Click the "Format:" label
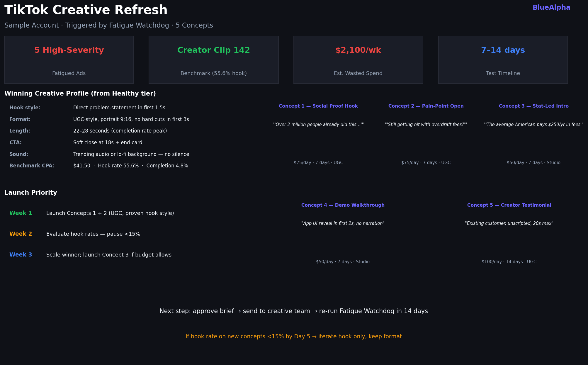588x365 pixels. pos(20,120)
